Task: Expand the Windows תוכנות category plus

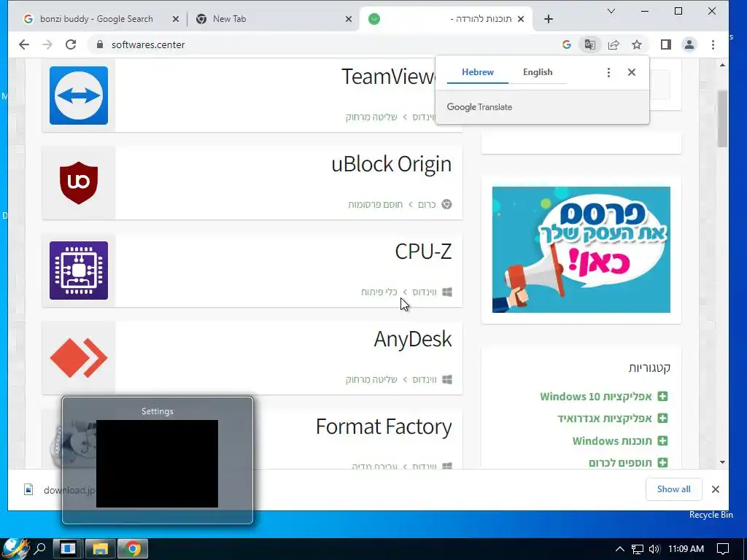Action: [662, 440]
